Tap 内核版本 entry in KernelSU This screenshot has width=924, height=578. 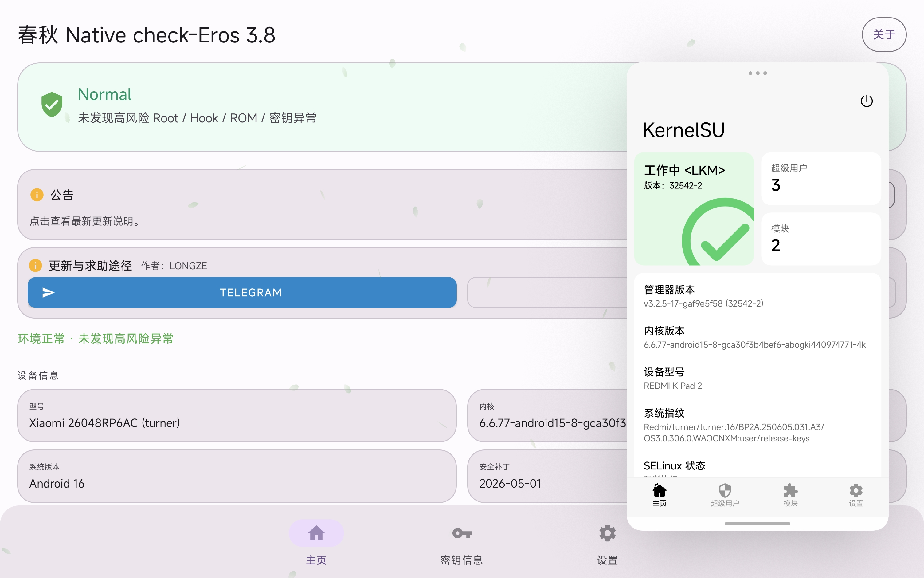click(x=758, y=338)
